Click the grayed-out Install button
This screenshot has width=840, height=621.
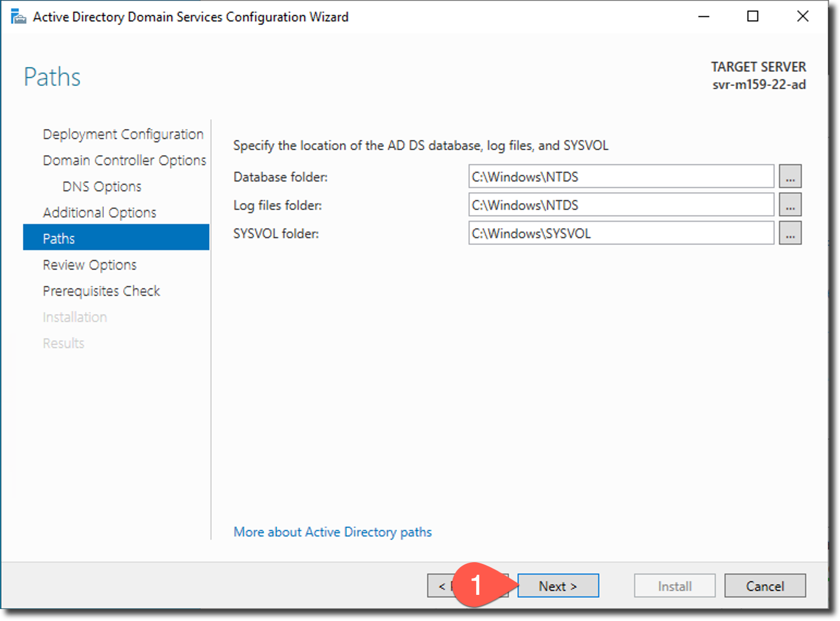(674, 586)
